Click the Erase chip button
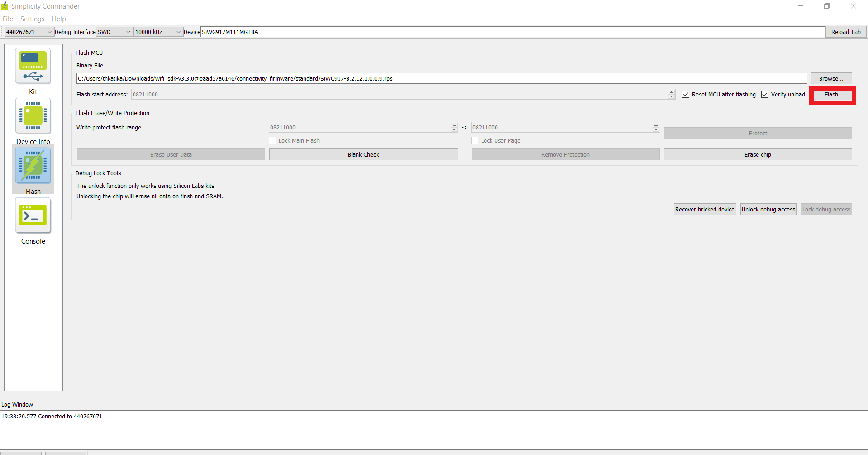The width and height of the screenshot is (868, 455). tap(758, 154)
